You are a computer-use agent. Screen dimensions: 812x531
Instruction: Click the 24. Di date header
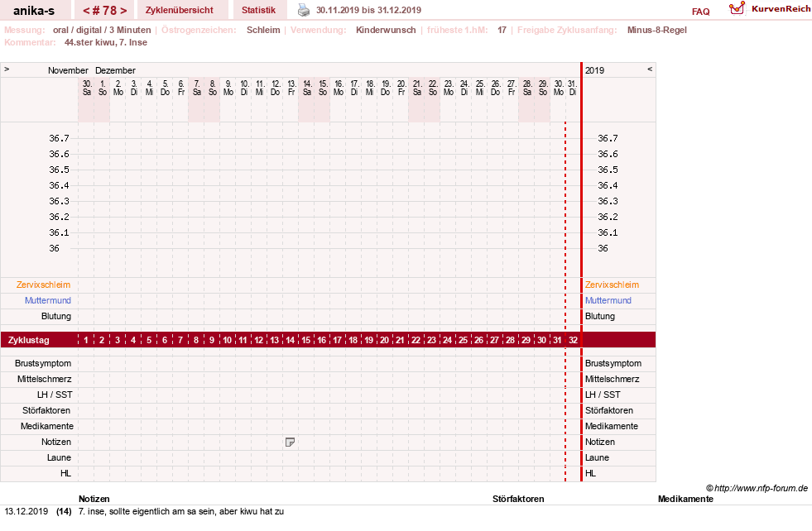(464, 88)
